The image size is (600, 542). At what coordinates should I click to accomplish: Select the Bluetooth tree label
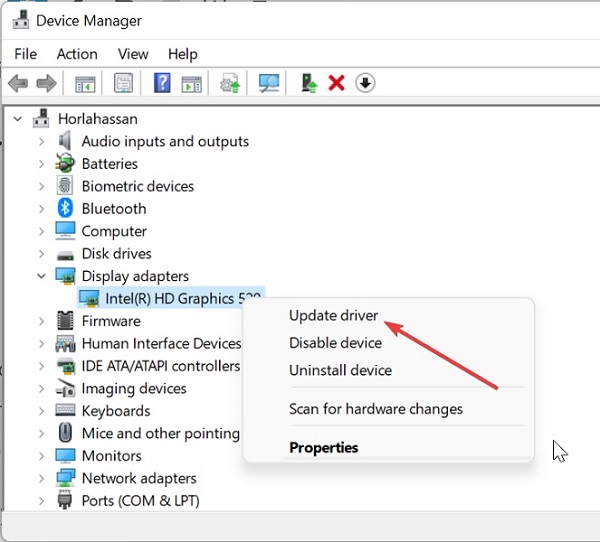tap(114, 209)
